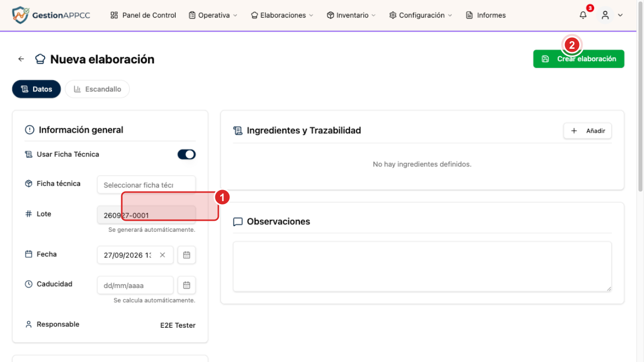Click the Ingredientes y Trazabilidad scroll icon
The width and height of the screenshot is (644, 362).
pyautogui.click(x=238, y=131)
